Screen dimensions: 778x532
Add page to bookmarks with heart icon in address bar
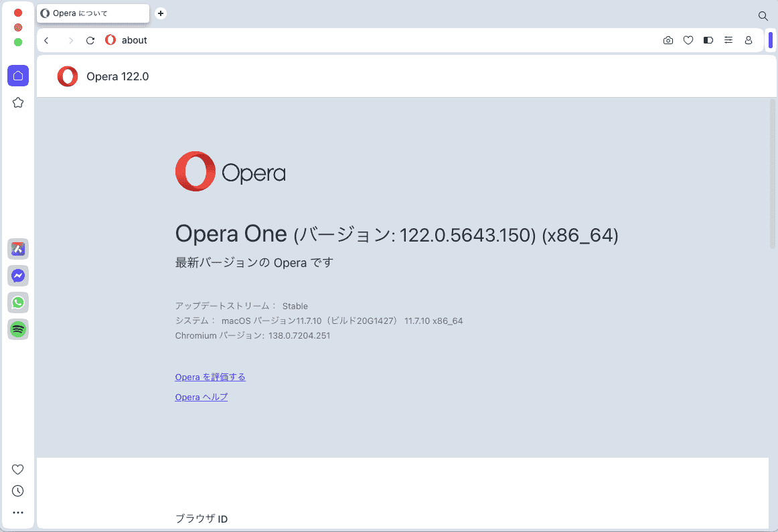tap(688, 40)
